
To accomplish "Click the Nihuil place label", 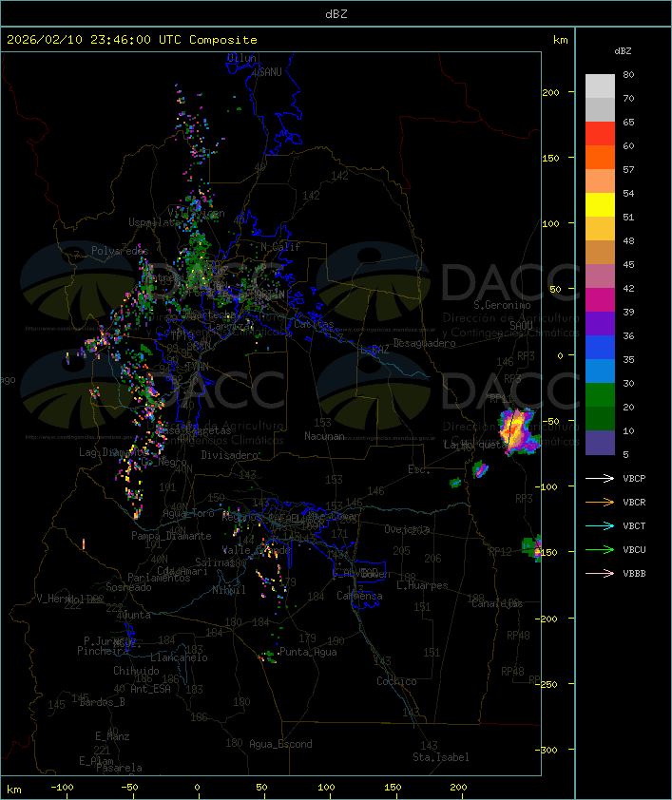I will (x=229, y=590).
